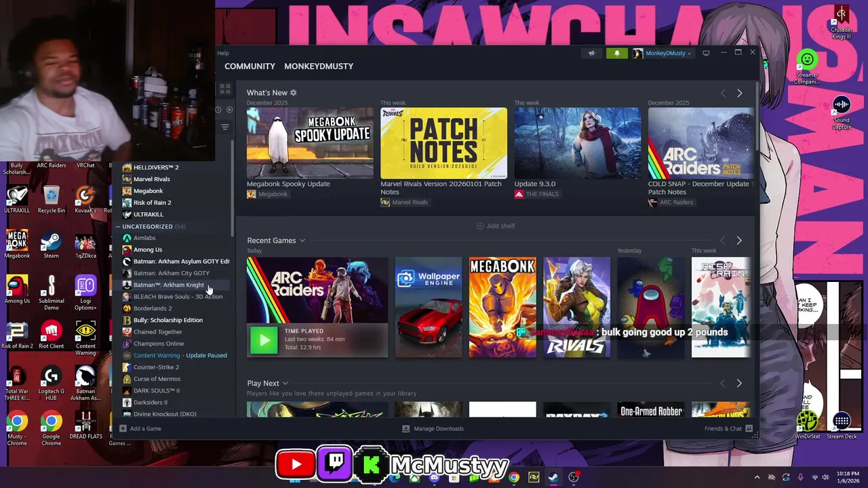Open the Friends & Chat grid icon
Screen dimensions: 868x488
[x=749, y=428]
